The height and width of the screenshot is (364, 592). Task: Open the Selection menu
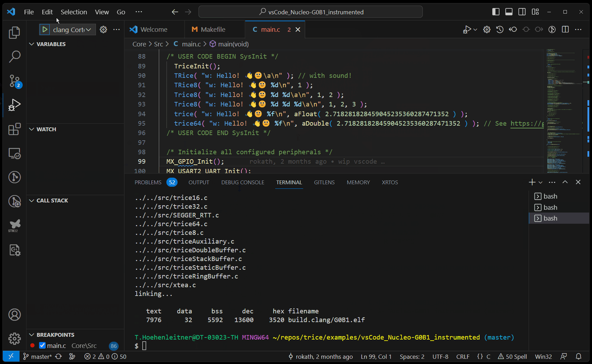click(74, 12)
